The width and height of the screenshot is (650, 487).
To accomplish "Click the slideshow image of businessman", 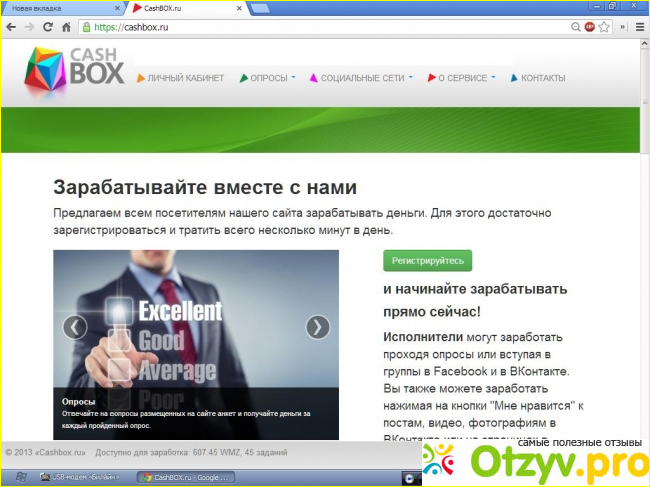I will 195,320.
